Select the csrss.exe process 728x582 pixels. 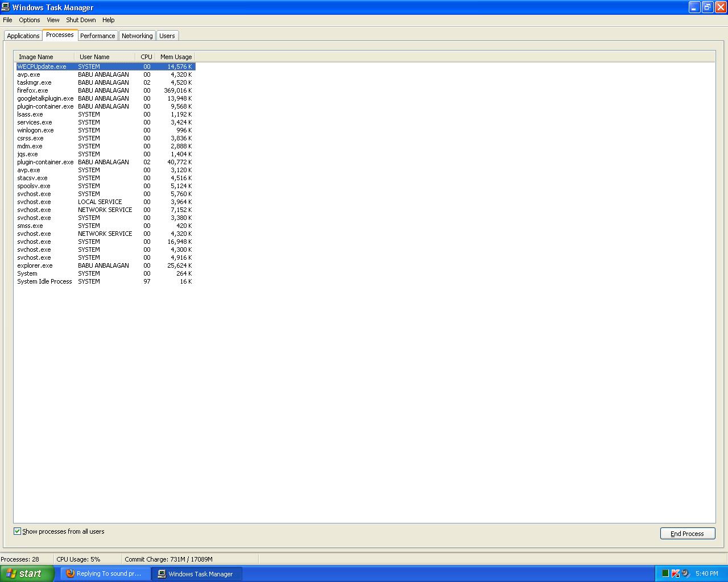pos(105,138)
